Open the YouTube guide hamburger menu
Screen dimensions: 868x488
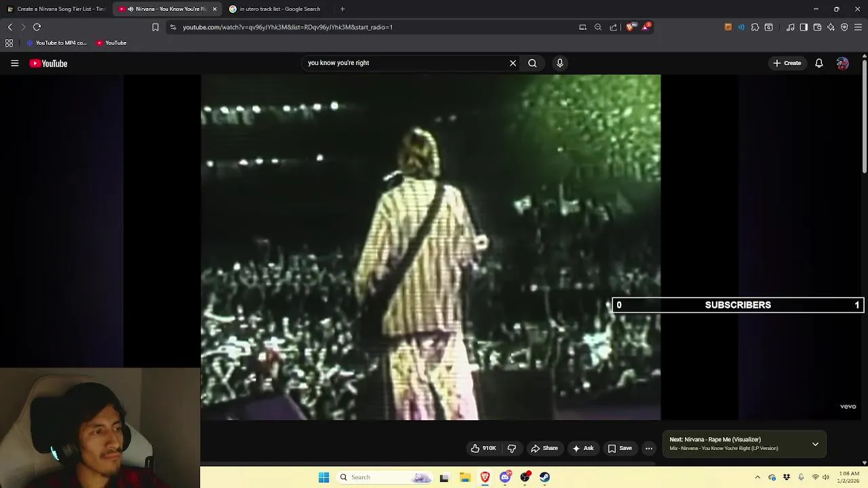pyautogui.click(x=14, y=63)
